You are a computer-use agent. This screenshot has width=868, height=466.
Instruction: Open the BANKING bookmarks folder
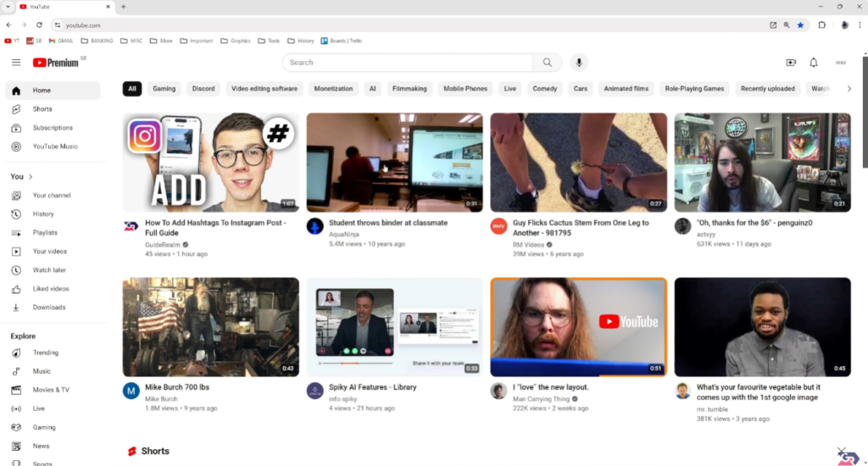click(x=97, y=41)
